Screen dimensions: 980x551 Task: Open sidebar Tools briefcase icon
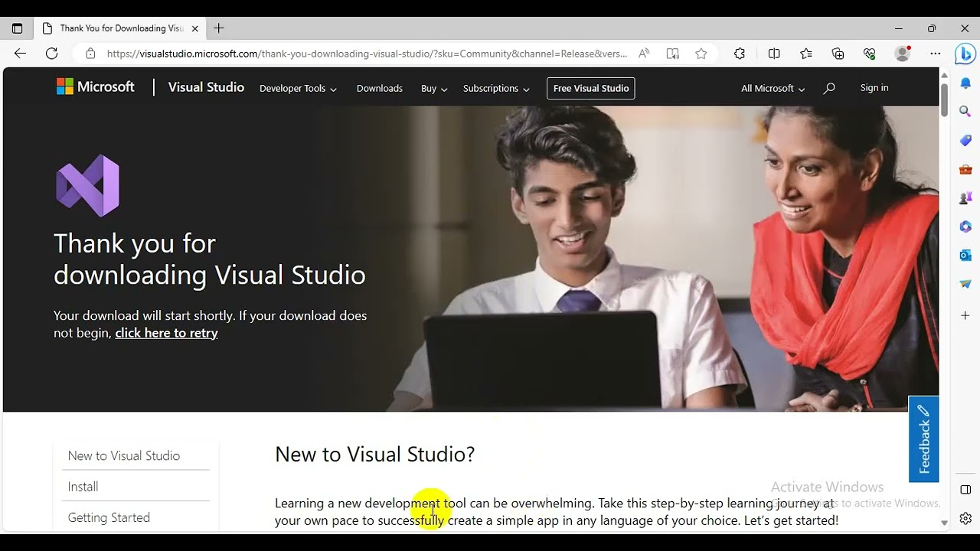[965, 169]
